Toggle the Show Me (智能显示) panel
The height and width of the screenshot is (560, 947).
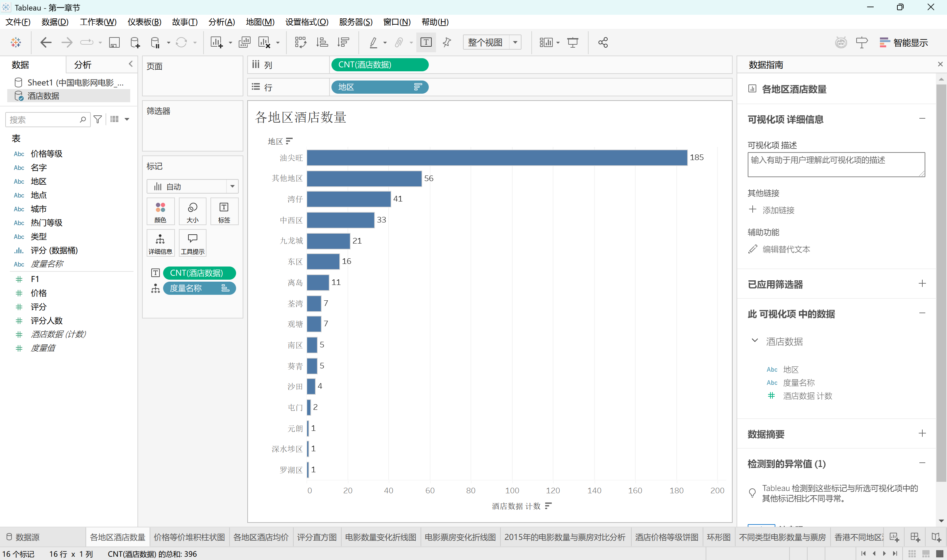click(x=903, y=42)
